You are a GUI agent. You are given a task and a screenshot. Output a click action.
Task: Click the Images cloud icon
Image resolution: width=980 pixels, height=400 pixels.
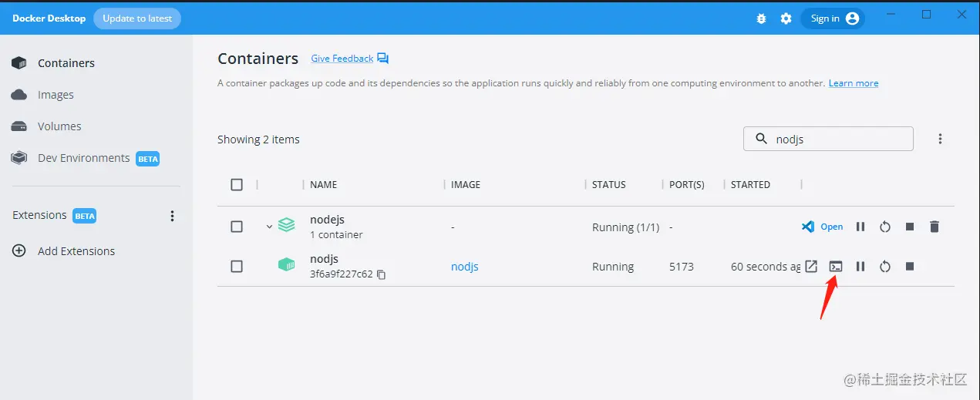[x=19, y=95]
